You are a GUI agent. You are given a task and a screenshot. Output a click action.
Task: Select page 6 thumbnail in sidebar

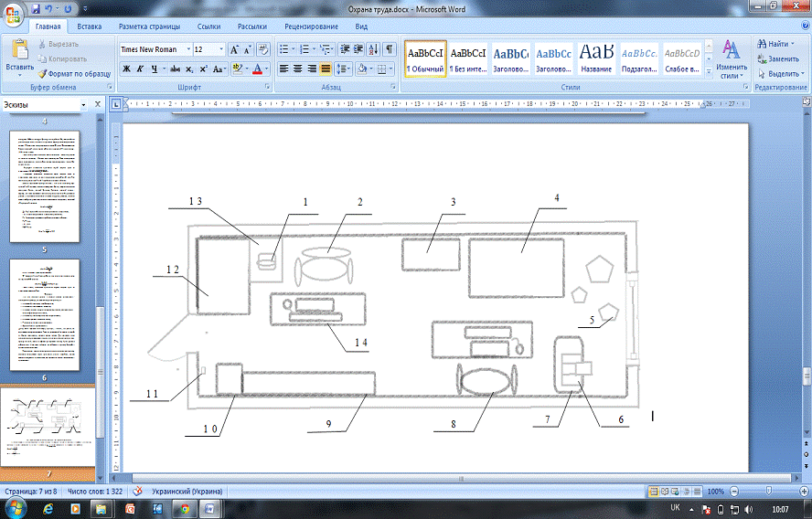(x=50, y=313)
